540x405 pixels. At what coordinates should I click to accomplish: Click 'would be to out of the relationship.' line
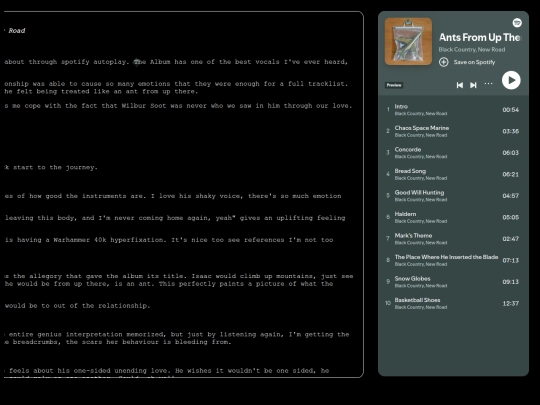click(x=77, y=306)
